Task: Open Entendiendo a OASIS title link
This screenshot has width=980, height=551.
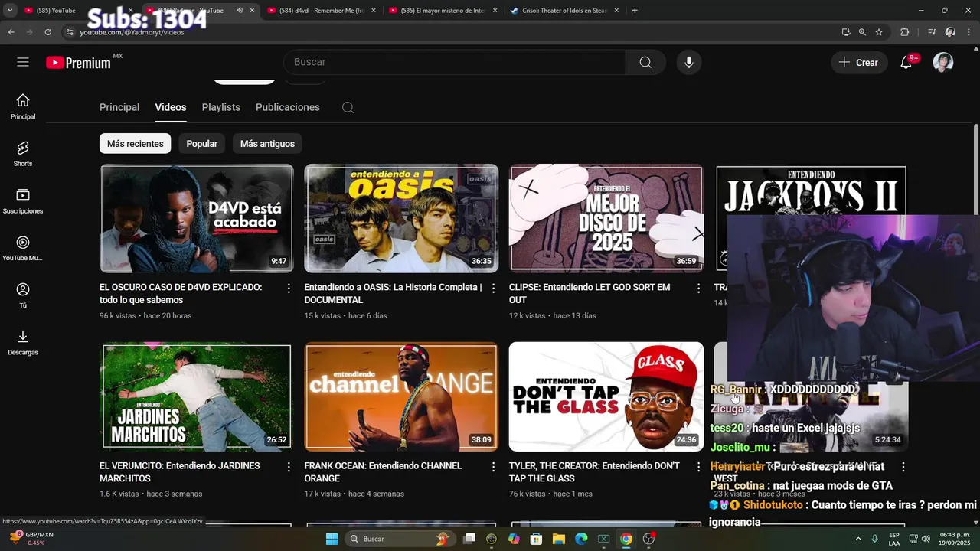Action: [393, 294]
